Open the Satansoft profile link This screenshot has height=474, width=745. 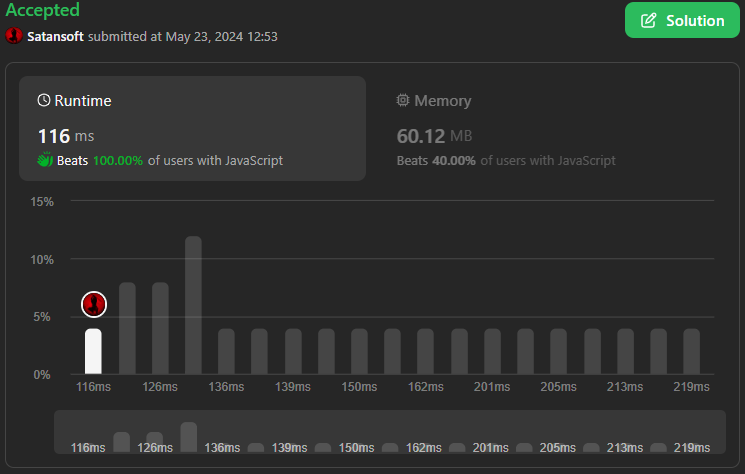click(56, 36)
